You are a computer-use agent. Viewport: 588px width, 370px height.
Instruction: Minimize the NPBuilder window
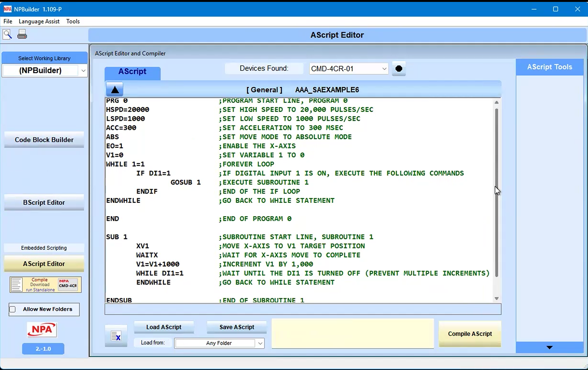pos(534,9)
